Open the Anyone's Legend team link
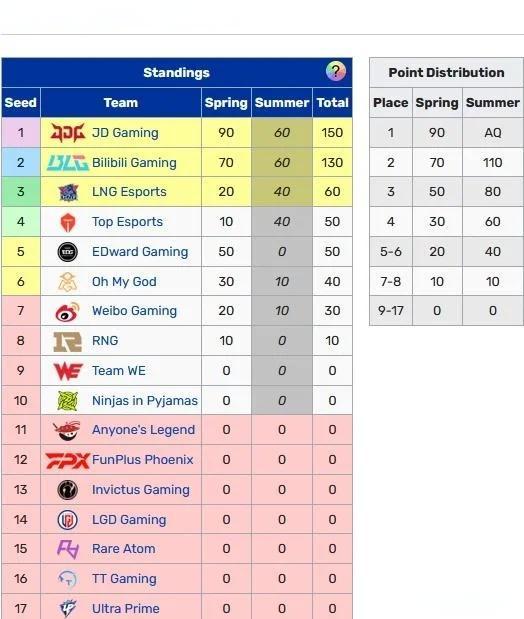Screen dimensions: 524x619 tap(143, 430)
